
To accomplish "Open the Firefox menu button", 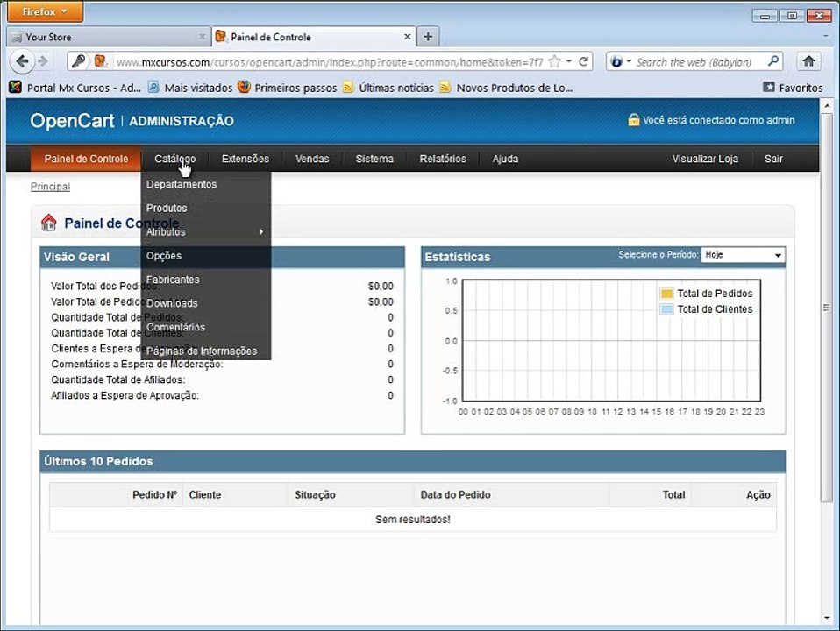I will point(45,11).
